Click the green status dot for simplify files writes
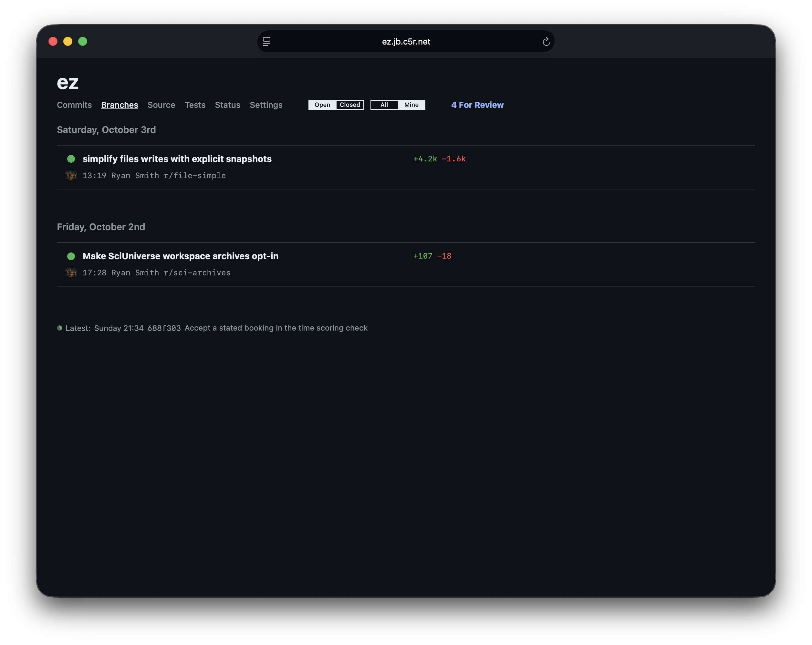This screenshot has width=812, height=645. (71, 159)
